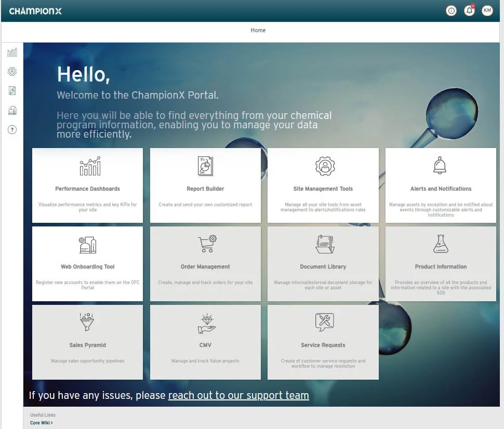Open Report Builder icon in left sidebar

click(x=12, y=90)
